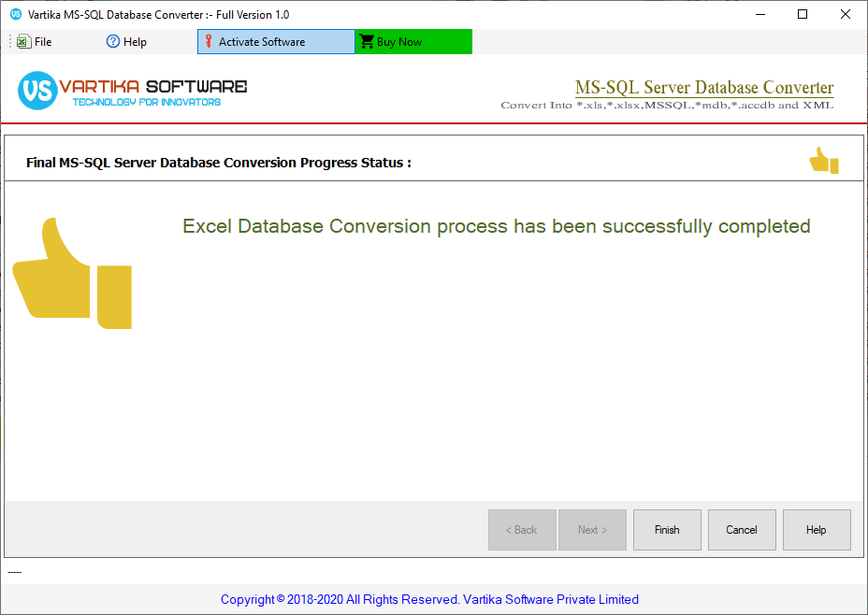Click the Excel file icon beside File
The image size is (868, 615).
[23, 41]
